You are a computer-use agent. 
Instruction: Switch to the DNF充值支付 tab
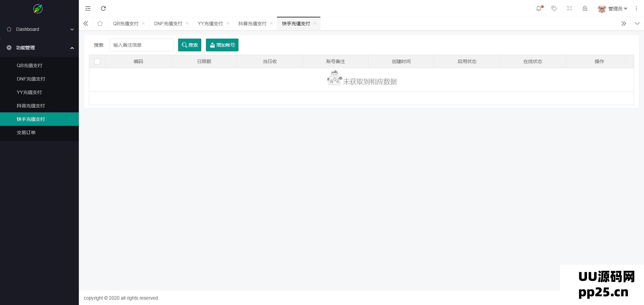click(168, 23)
